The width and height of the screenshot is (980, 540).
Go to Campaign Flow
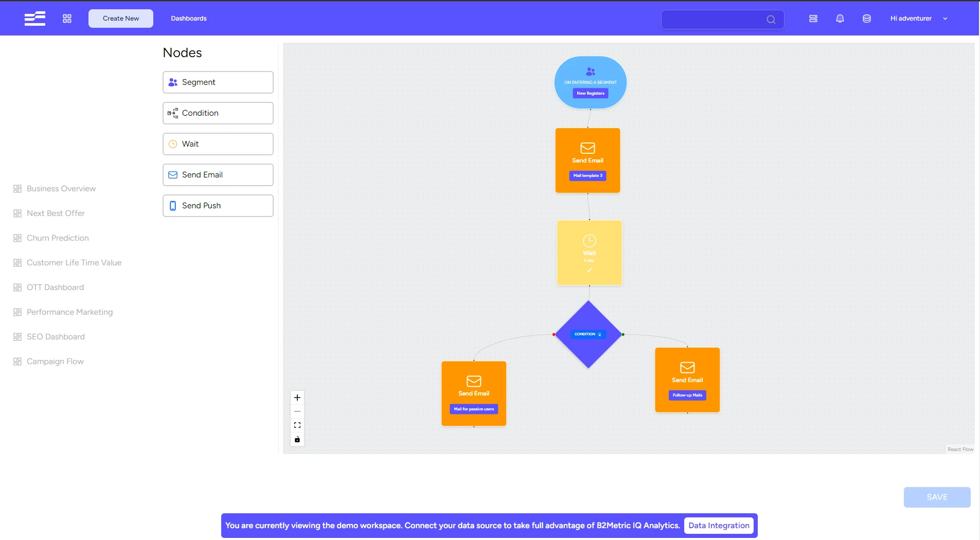click(x=48, y=362)
